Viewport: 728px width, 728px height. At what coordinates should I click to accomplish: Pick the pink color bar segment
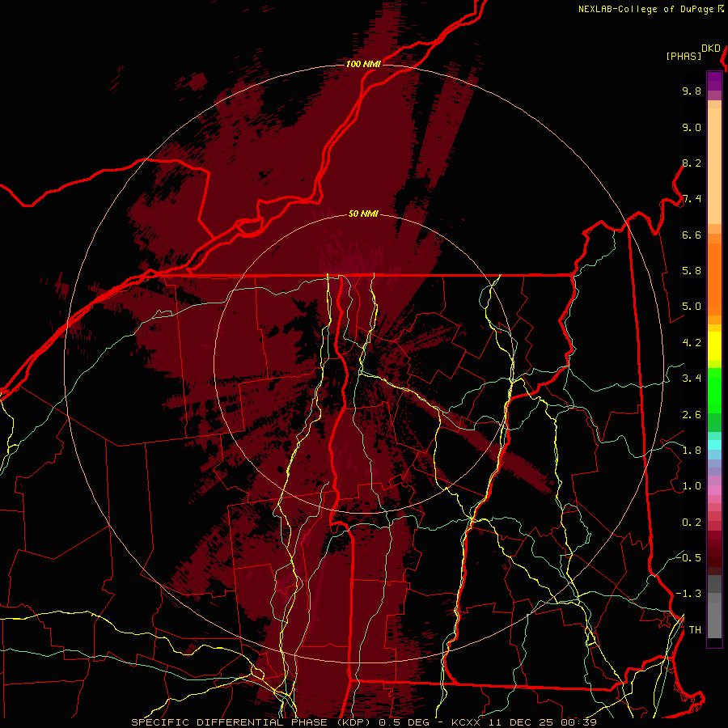click(714, 490)
